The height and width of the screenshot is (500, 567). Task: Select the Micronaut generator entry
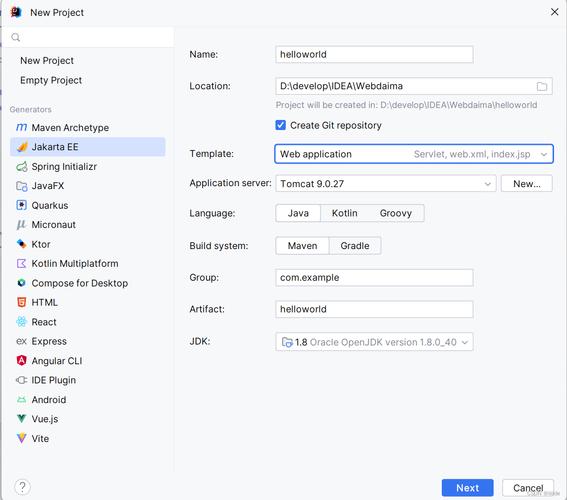tap(88, 225)
